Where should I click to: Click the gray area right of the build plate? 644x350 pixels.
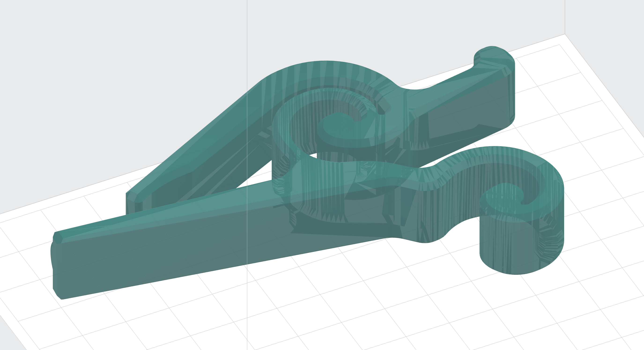612,37
